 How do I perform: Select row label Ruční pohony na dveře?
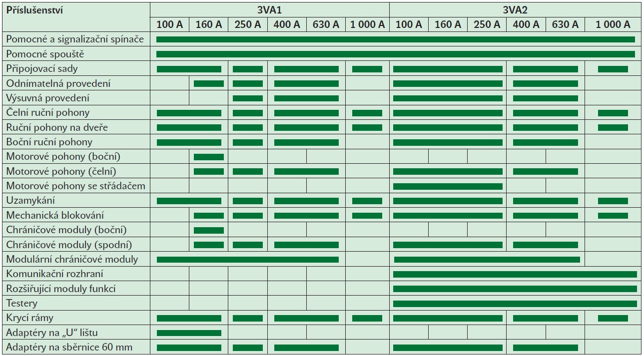(x=57, y=127)
